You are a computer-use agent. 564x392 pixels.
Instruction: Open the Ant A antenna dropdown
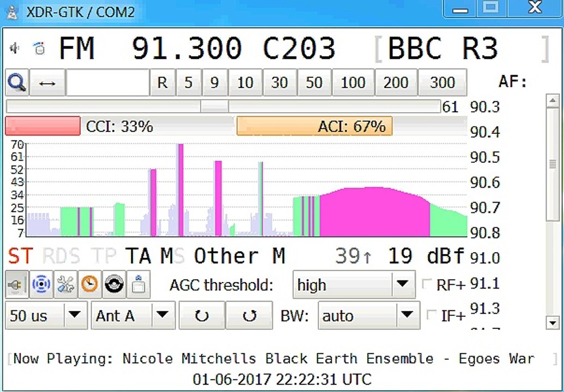coord(134,316)
